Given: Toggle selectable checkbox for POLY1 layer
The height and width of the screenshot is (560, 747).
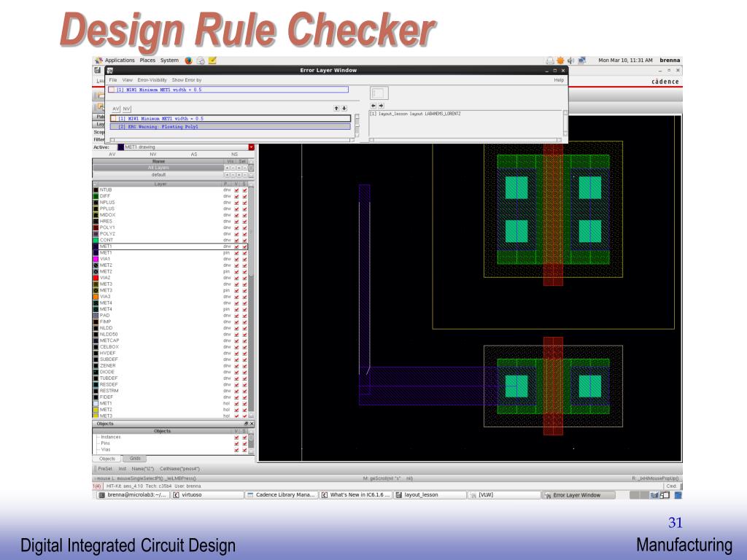Looking at the screenshot, I should 245,227.
